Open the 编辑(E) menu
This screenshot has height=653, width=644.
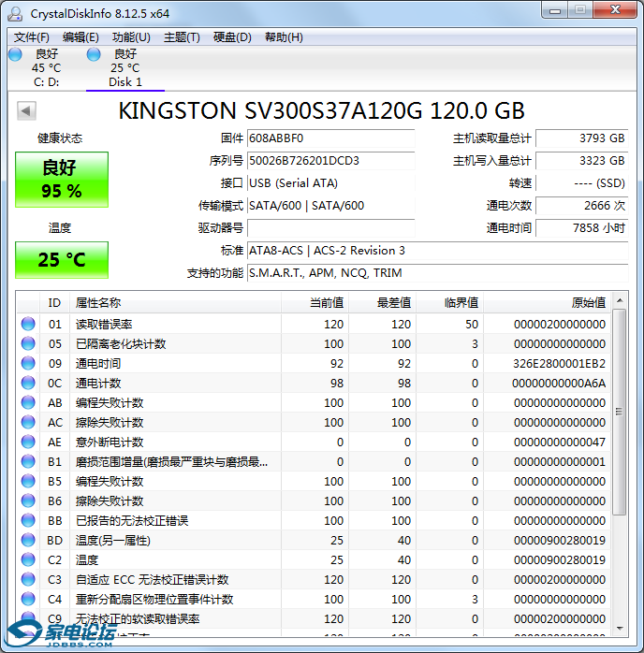coord(80,37)
